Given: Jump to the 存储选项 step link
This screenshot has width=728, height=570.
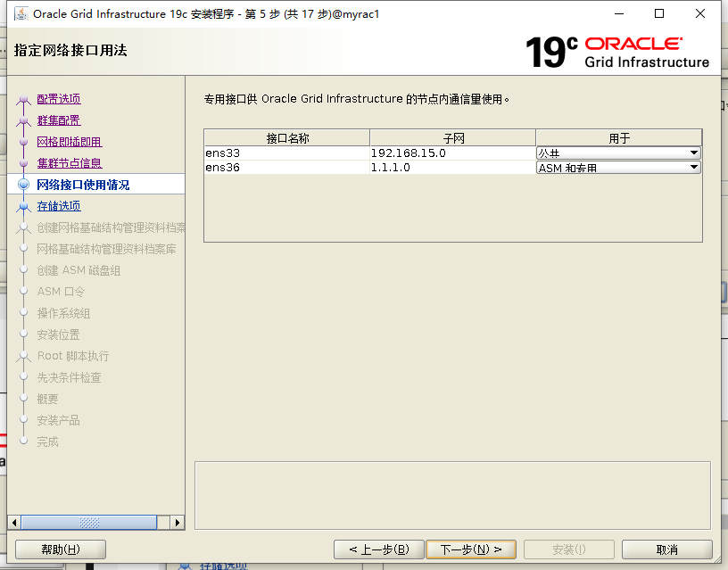Looking at the screenshot, I should pyautogui.click(x=59, y=206).
